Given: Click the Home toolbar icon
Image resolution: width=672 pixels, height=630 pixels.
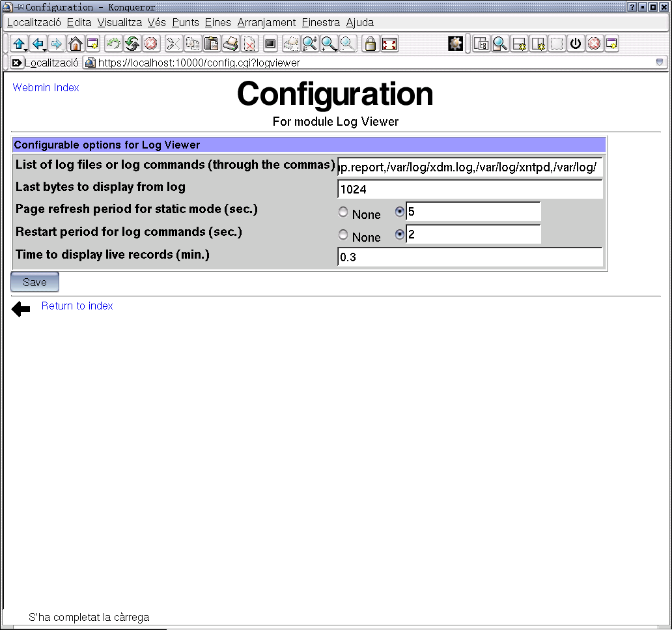Looking at the screenshot, I should pos(75,44).
